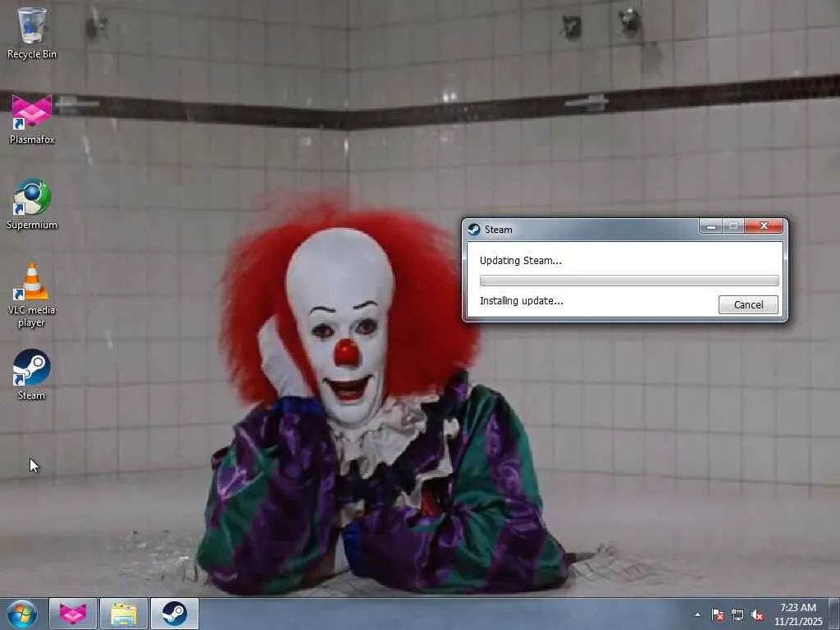Select the Steam desktop shortcut
This screenshot has width=840, height=630.
(x=32, y=375)
